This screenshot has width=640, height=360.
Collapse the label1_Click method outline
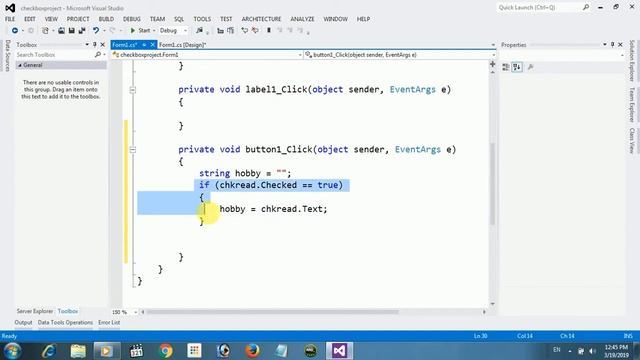(x=133, y=90)
